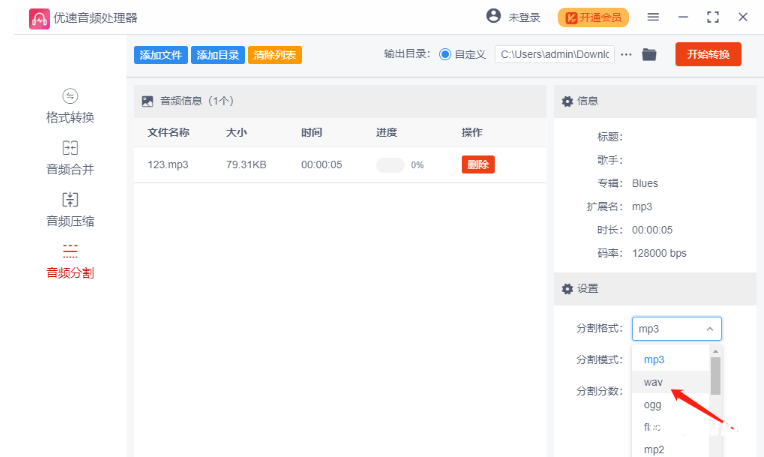Screen dimensions: 764x457
Task: Click the user account avatar icon
Action: (494, 16)
